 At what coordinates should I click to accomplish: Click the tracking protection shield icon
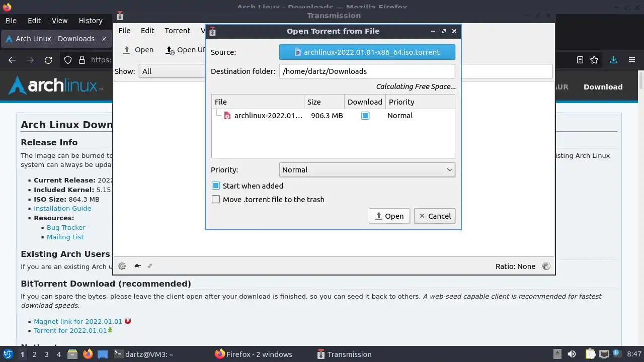tap(68, 60)
